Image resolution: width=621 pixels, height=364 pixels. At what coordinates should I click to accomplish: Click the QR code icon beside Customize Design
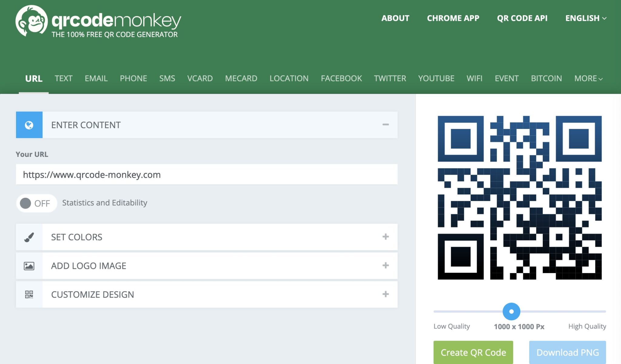coord(29,294)
